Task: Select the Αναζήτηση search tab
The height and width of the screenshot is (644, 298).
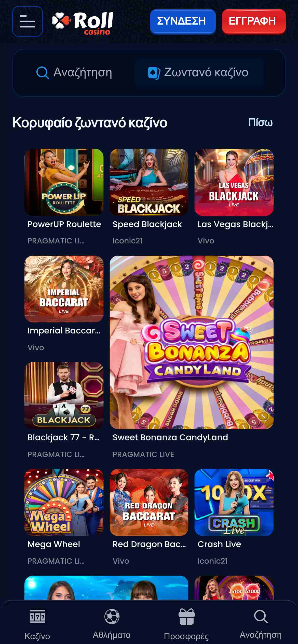Action: tap(74, 73)
